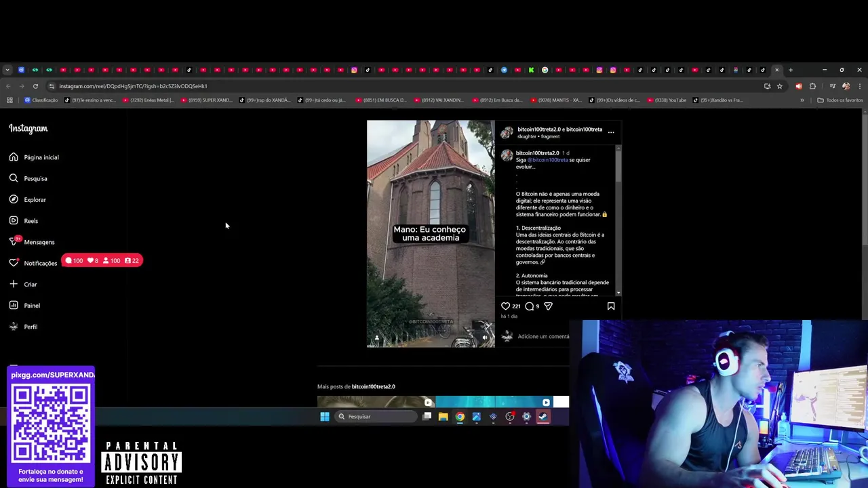The width and height of the screenshot is (868, 488).
Task: Open the Windows Start menu
Action: (325, 417)
